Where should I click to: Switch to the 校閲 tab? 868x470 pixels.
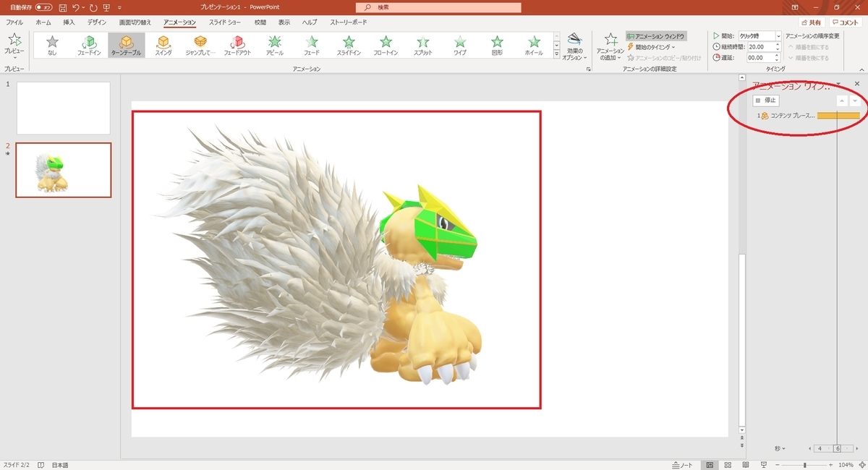(x=260, y=22)
